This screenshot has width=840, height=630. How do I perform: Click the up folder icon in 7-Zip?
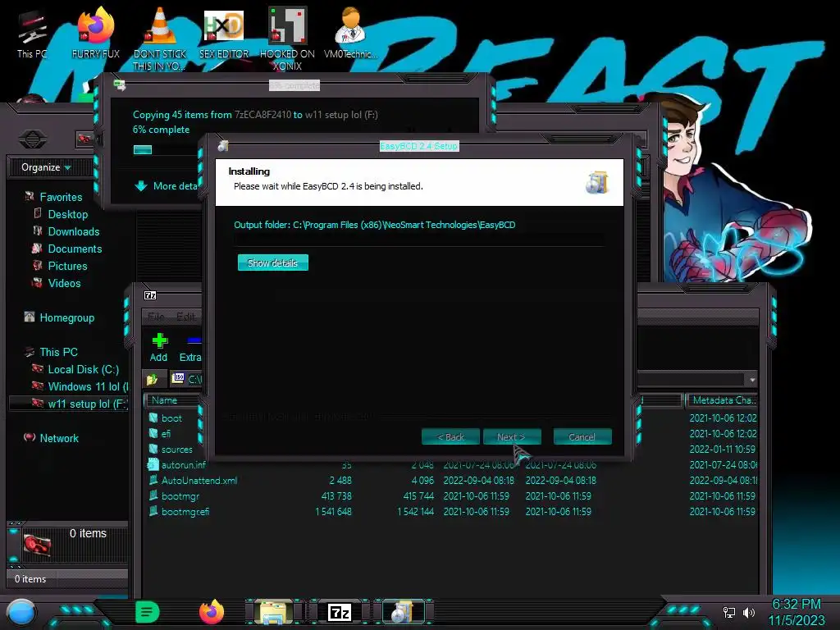(x=152, y=379)
